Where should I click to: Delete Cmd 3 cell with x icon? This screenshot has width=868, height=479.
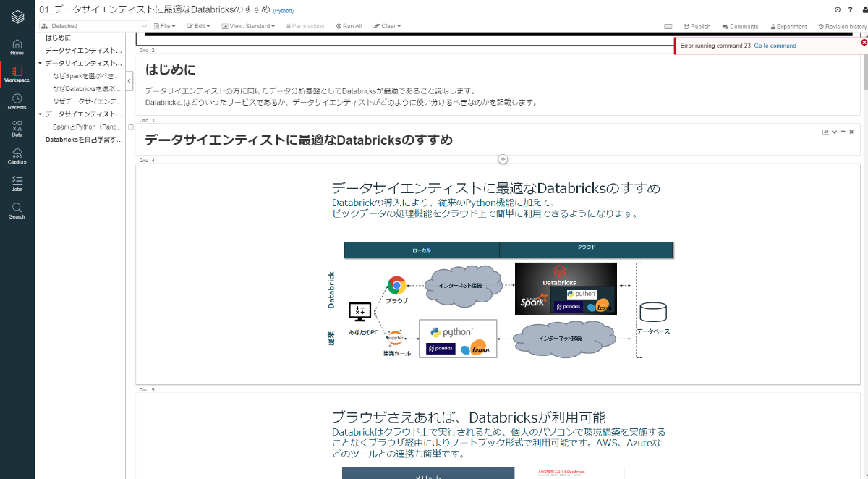pyautogui.click(x=851, y=132)
